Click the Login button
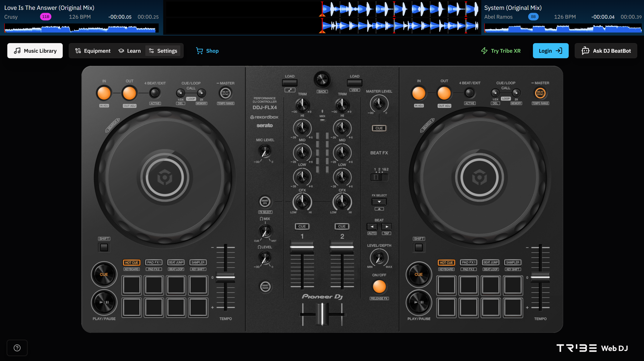 [551, 51]
